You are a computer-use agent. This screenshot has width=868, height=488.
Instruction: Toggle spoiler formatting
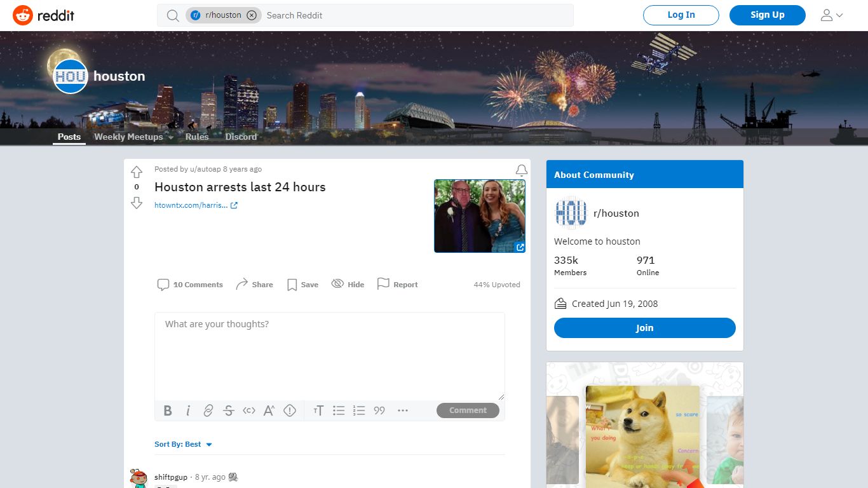290,410
